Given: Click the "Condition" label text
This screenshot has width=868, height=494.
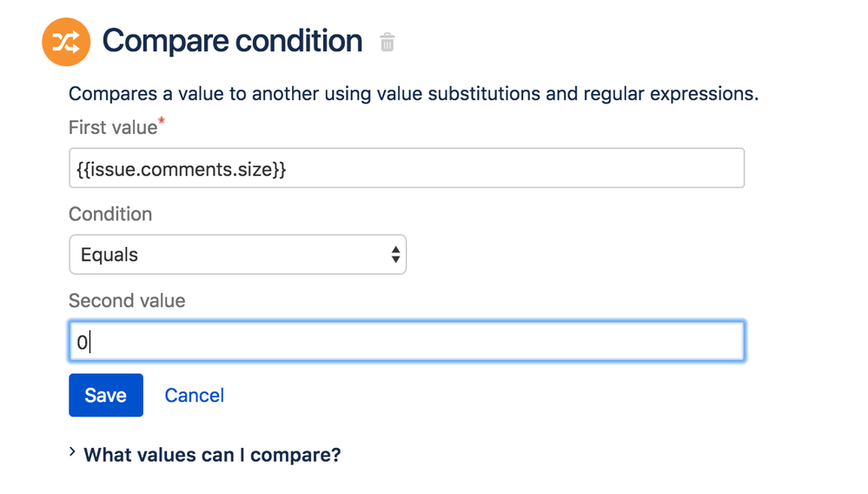Looking at the screenshot, I should (x=110, y=214).
